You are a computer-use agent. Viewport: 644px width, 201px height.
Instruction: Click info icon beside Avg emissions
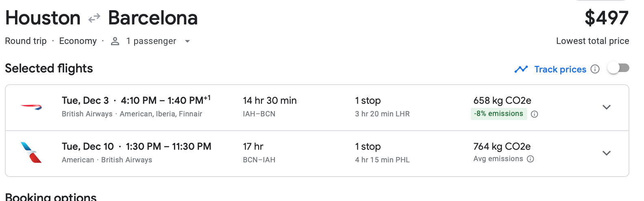click(x=530, y=159)
